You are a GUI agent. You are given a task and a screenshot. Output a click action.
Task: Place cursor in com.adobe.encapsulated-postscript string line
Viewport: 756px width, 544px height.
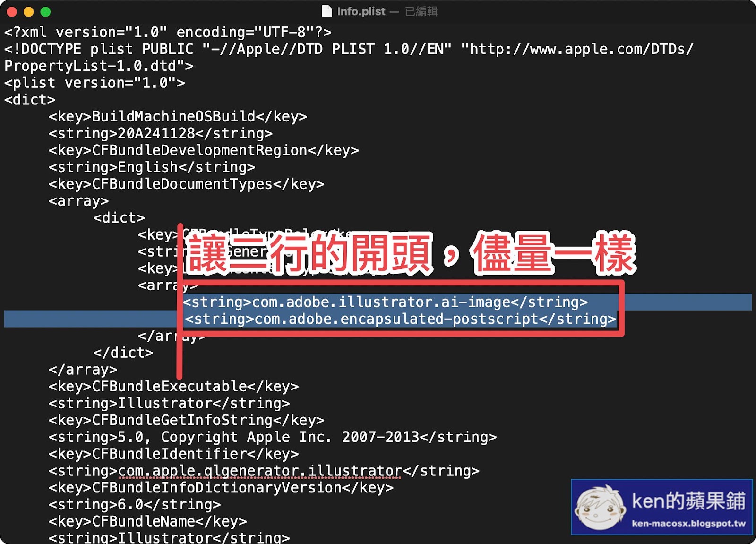[x=400, y=319]
